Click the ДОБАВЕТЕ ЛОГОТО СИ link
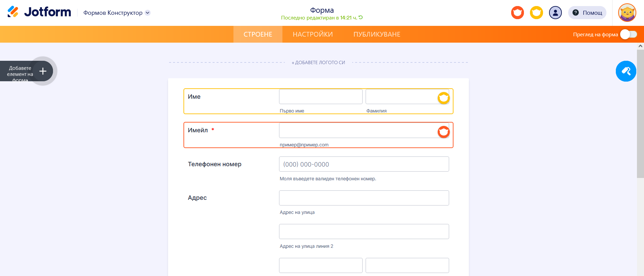 pos(318,62)
